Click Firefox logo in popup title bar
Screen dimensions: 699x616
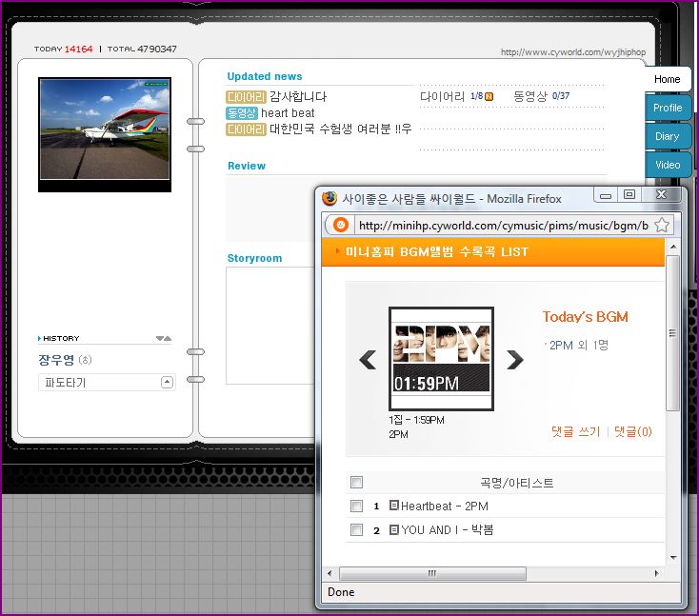pos(330,198)
